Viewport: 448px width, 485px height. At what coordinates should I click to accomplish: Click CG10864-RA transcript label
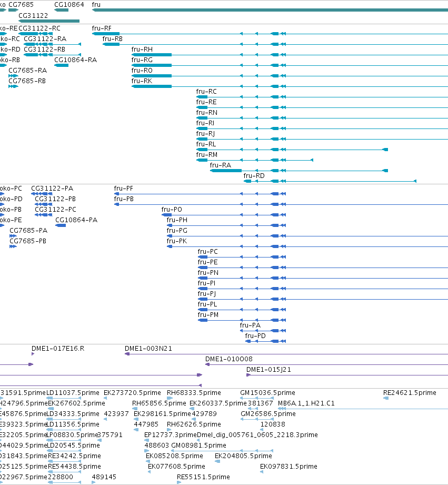(75, 60)
